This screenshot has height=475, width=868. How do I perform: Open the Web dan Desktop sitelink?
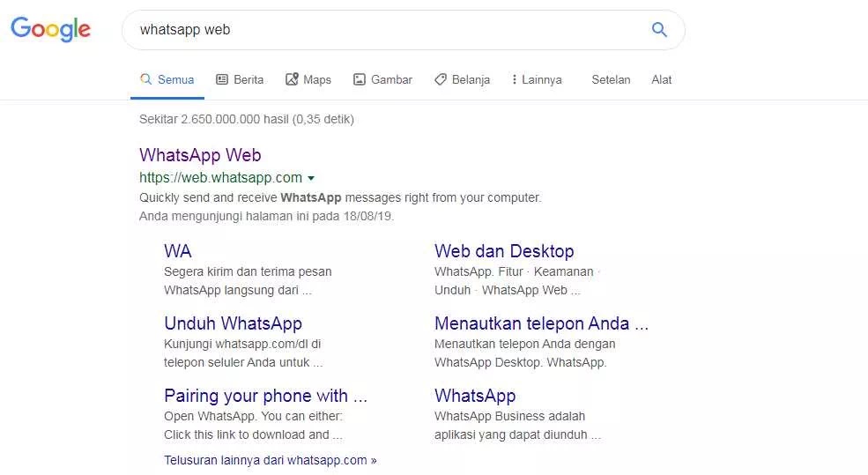click(x=504, y=251)
